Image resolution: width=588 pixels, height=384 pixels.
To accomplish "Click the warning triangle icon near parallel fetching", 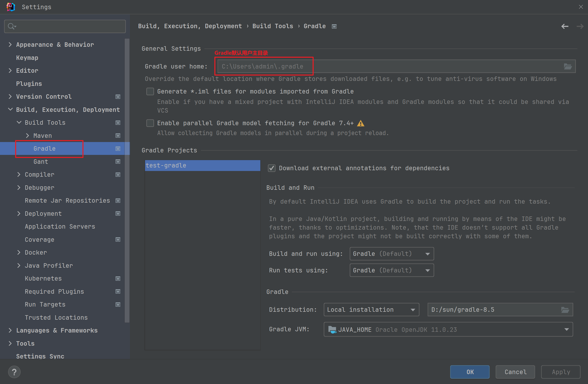I will pyautogui.click(x=361, y=123).
